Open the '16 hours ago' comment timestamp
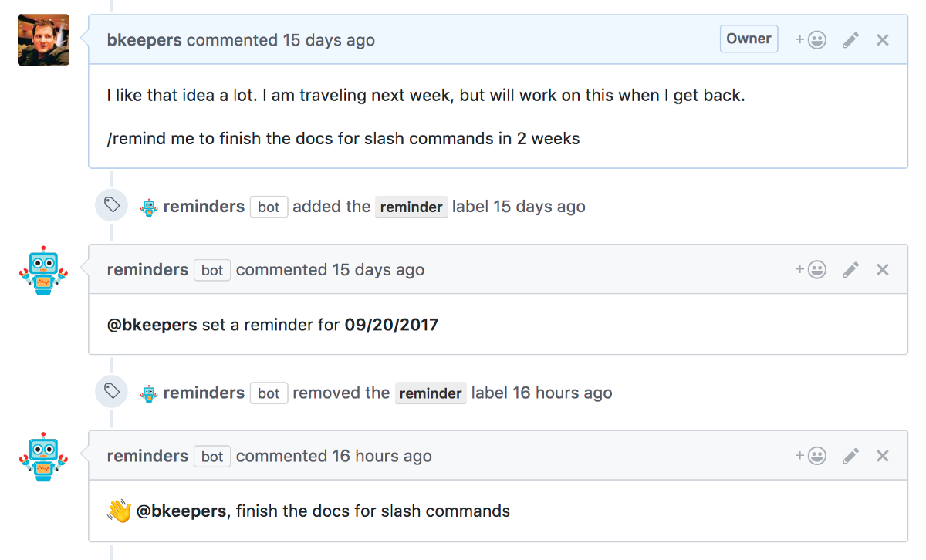The image size is (926, 560). coord(382,457)
